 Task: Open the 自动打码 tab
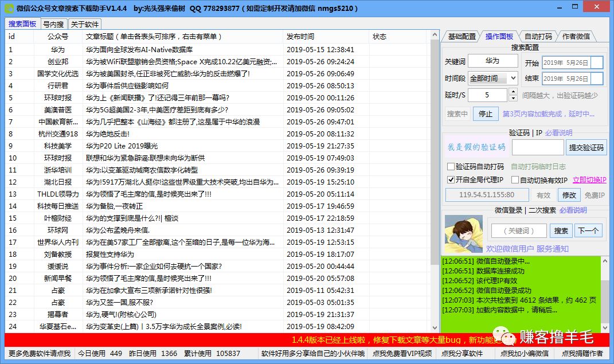(538, 37)
